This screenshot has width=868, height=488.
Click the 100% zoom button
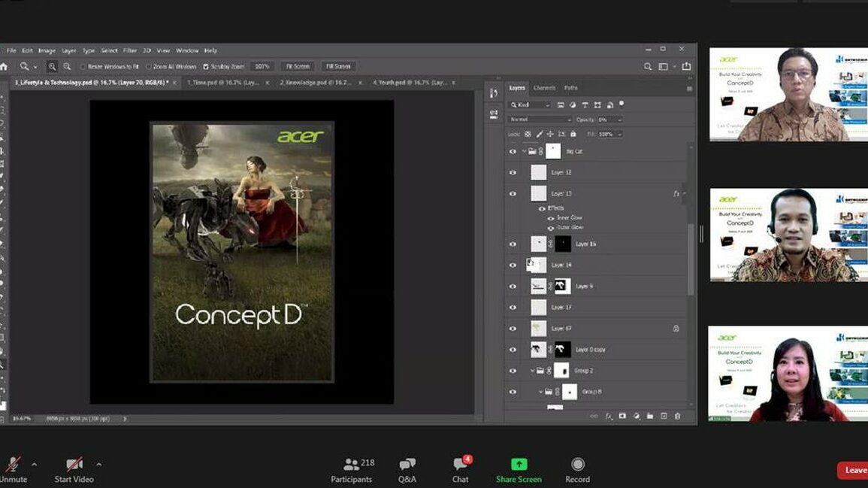pyautogui.click(x=262, y=66)
